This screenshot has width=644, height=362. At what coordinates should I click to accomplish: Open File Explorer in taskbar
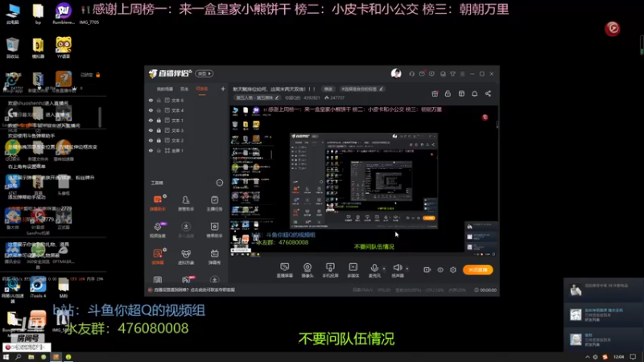point(31,357)
